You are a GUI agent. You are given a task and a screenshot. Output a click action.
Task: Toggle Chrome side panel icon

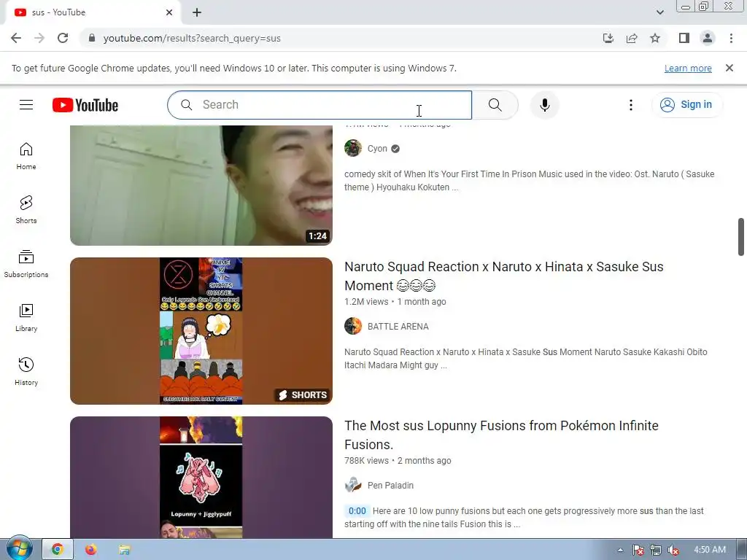point(684,38)
